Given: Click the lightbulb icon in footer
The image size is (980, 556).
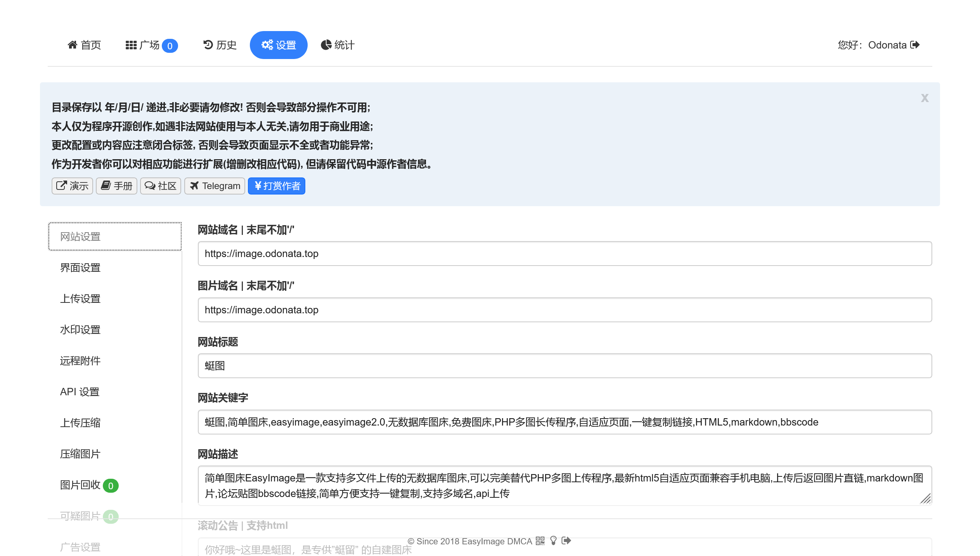Looking at the screenshot, I should (554, 541).
